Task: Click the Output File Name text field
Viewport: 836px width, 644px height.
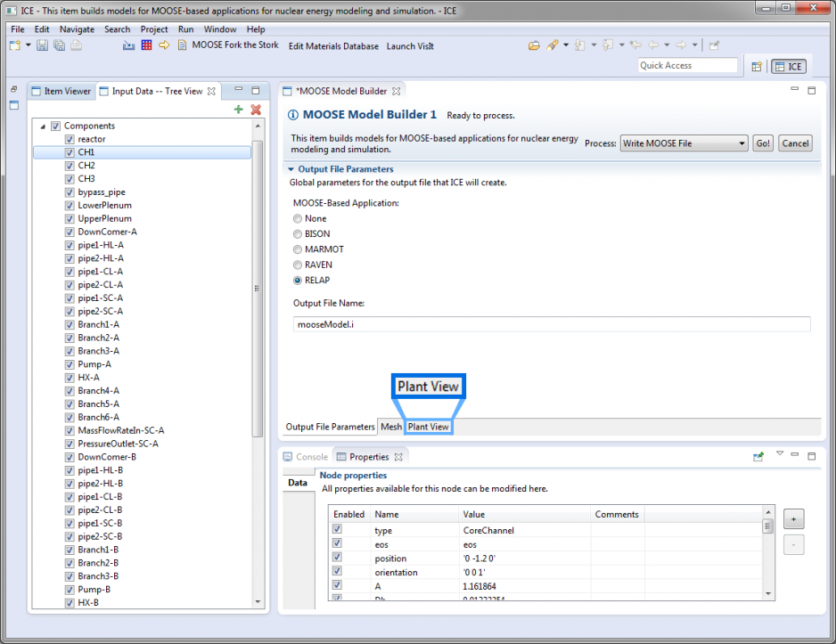Action: pyautogui.click(x=552, y=325)
